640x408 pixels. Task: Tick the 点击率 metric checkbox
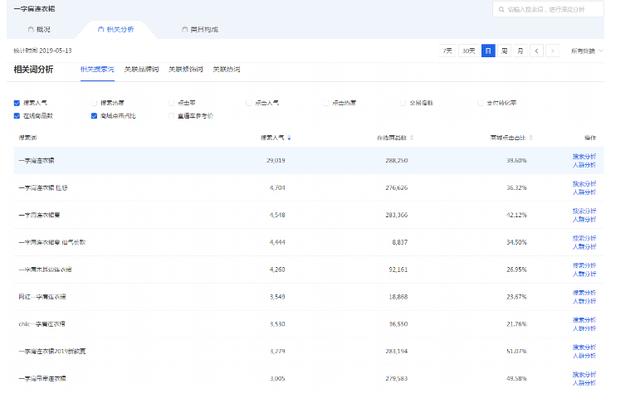171,102
